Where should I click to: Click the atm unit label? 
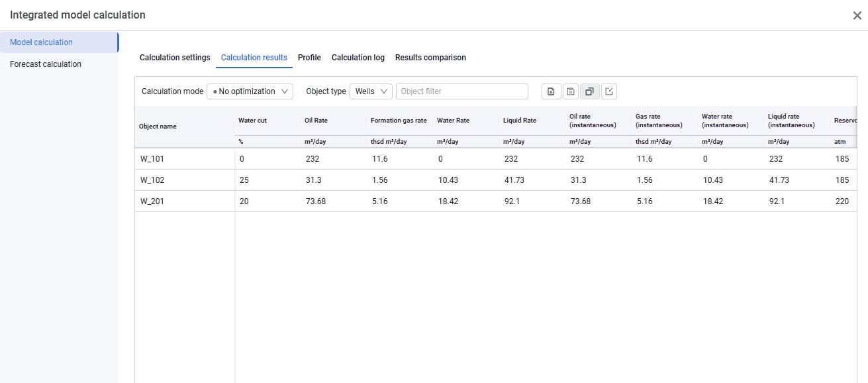click(840, 142)
